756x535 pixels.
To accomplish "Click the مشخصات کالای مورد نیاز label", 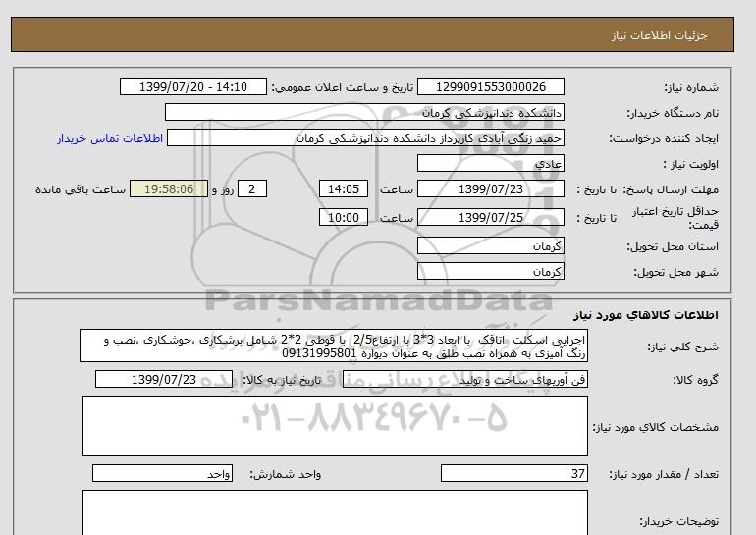I will tap(656, 427).
